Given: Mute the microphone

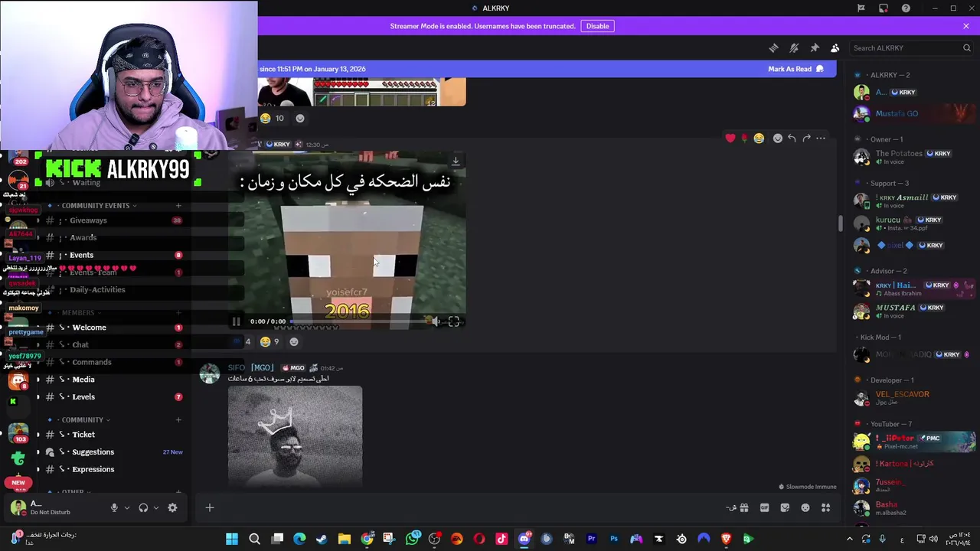Looking at the screenshot, I should (x=114, y=507).
